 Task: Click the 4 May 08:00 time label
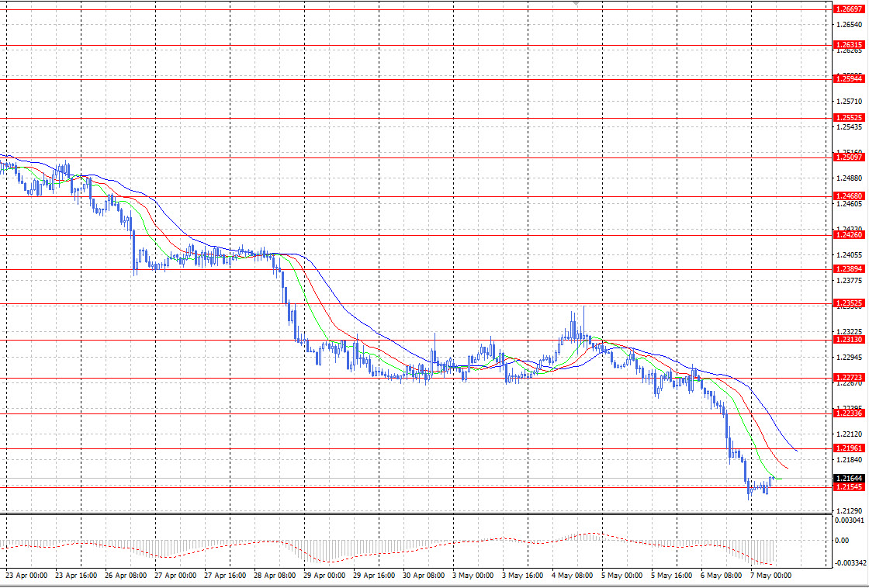[x=573, y=576]
